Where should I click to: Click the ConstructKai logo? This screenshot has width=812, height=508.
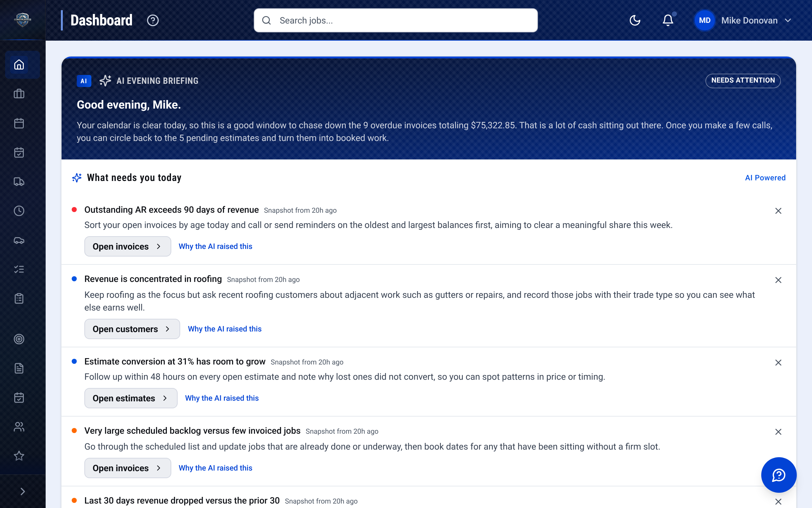(x=23, y=20)
